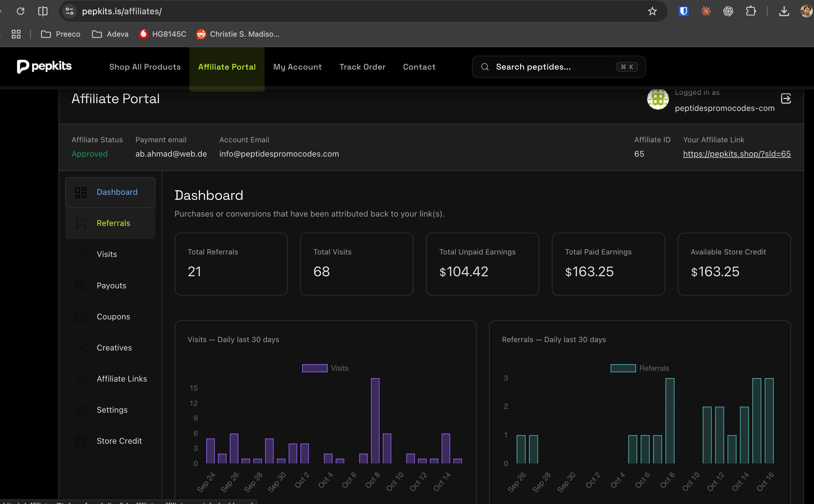Open the Adeva bookmarks folder
The image size is (814, 504).
pyautogui.click(x=110, y=34)
